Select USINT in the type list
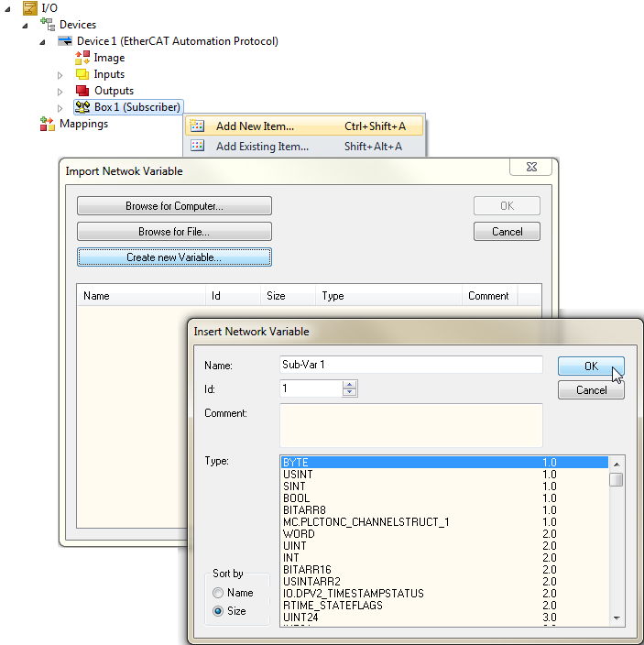The image size is (644, 645). point(444,475)
